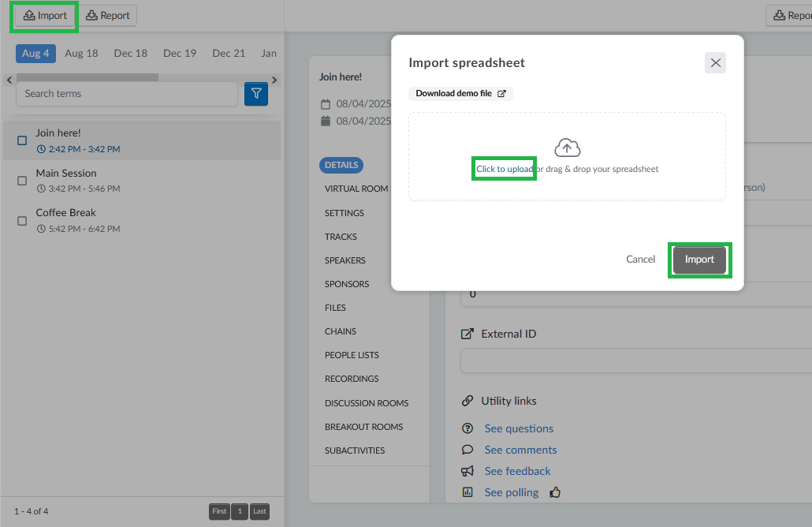Click the Import button in the dialog
812x527 pixels.
(x=699, y=260)
